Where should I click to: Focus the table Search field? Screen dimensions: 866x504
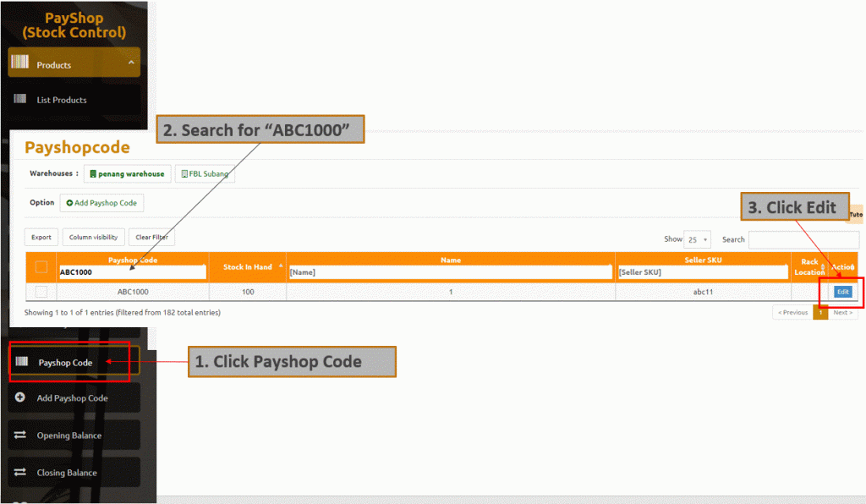(803, 239)
